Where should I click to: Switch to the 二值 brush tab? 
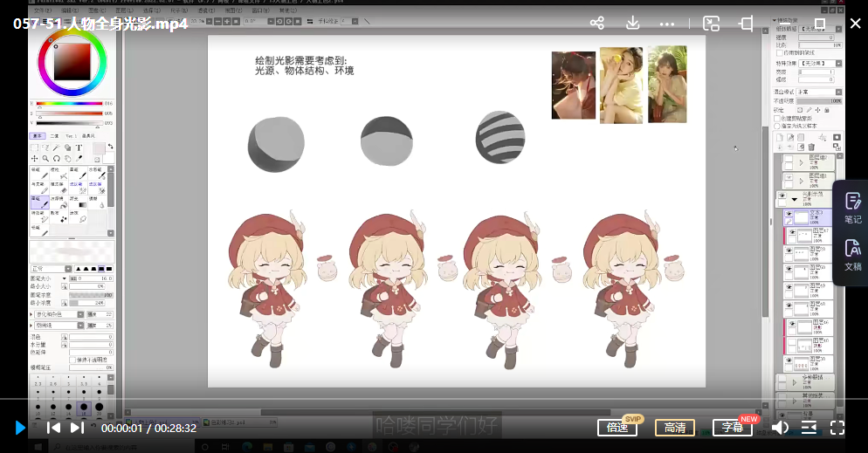(x=54, y=135)
